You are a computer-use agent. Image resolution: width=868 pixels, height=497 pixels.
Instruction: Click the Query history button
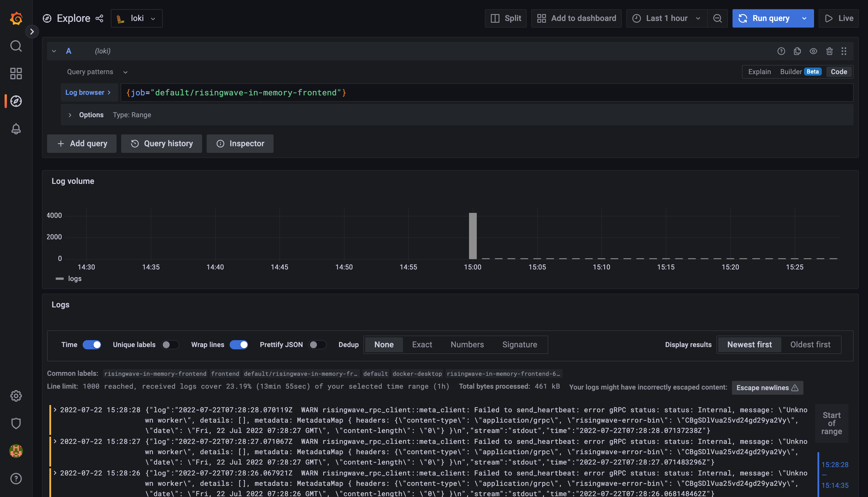coord(161,144)
